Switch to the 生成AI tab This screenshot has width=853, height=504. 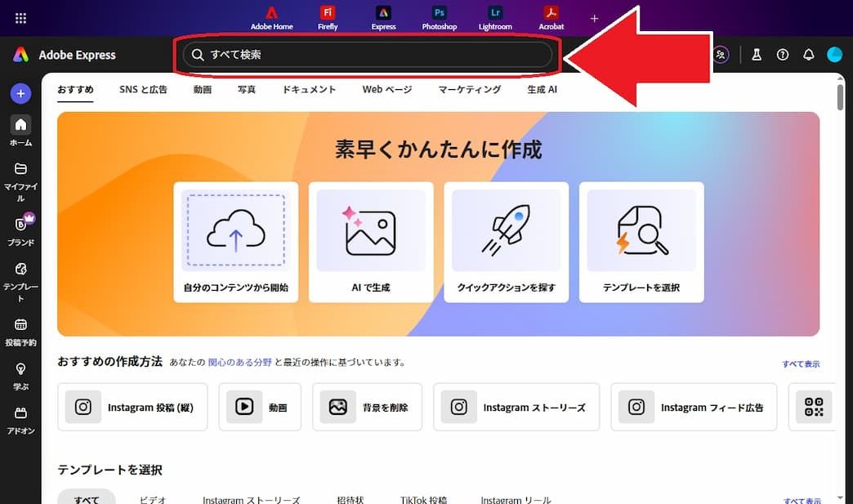(x=541, y=89)
